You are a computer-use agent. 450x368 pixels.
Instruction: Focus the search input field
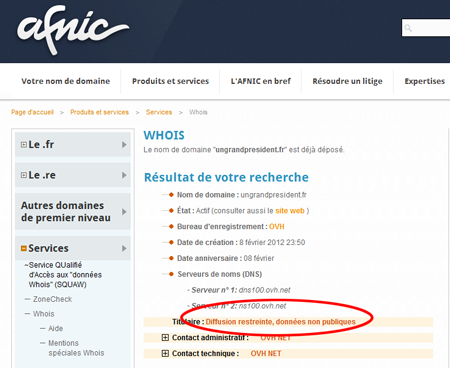point(426,28)
